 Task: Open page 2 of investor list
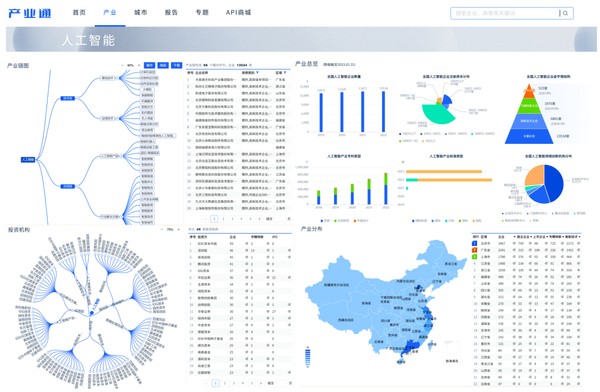pos(224,383)
